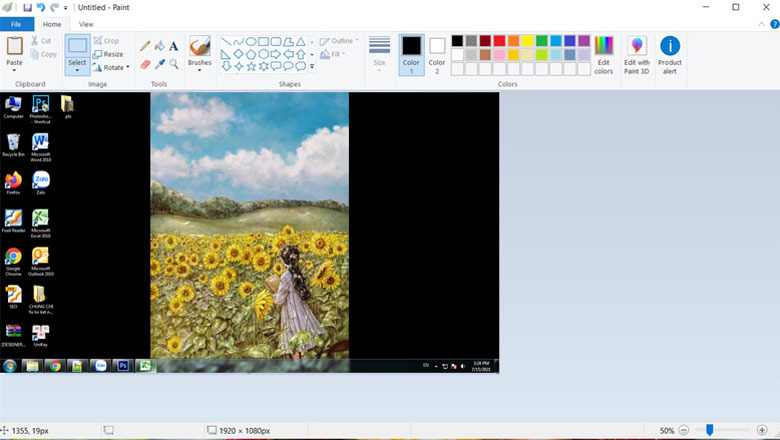The image size is (780, 440).
Task: Launch Edit with Paint 3D
Action: click(637, 54)
